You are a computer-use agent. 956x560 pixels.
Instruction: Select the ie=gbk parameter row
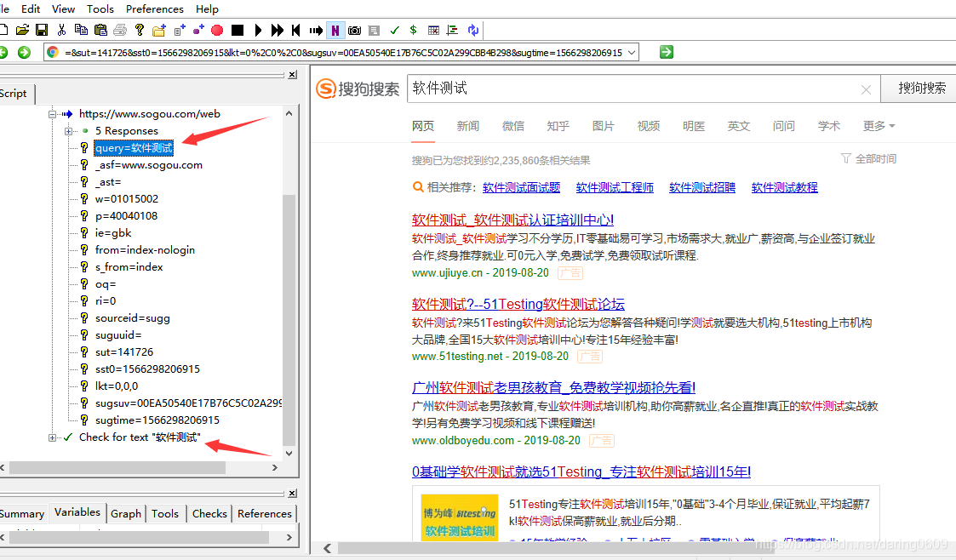tap(113, 233)
